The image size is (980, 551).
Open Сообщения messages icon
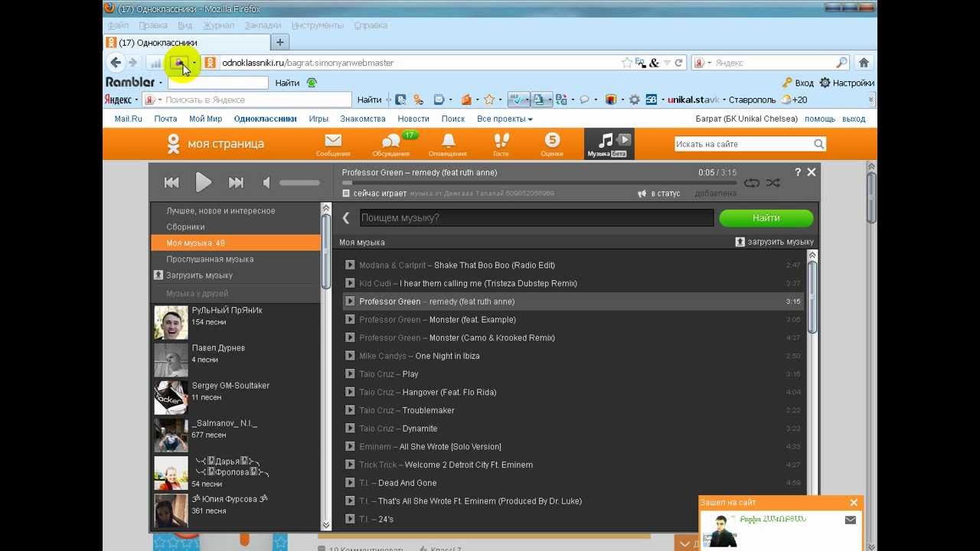pos(333,144)
